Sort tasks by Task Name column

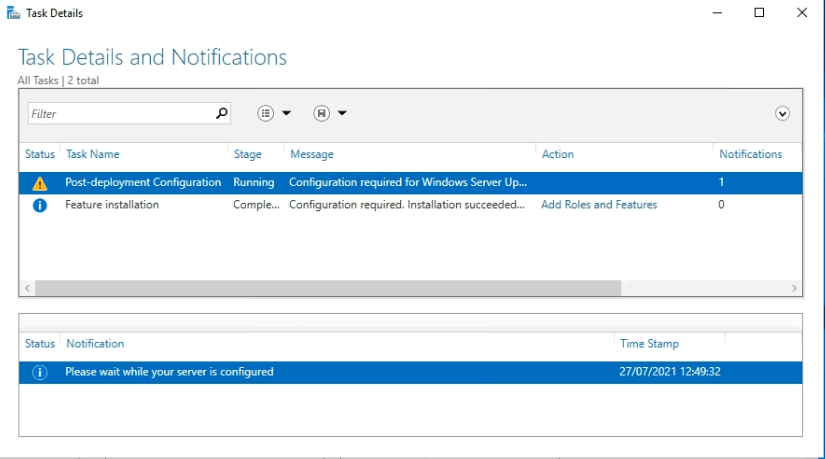click(x=93, y=154)
